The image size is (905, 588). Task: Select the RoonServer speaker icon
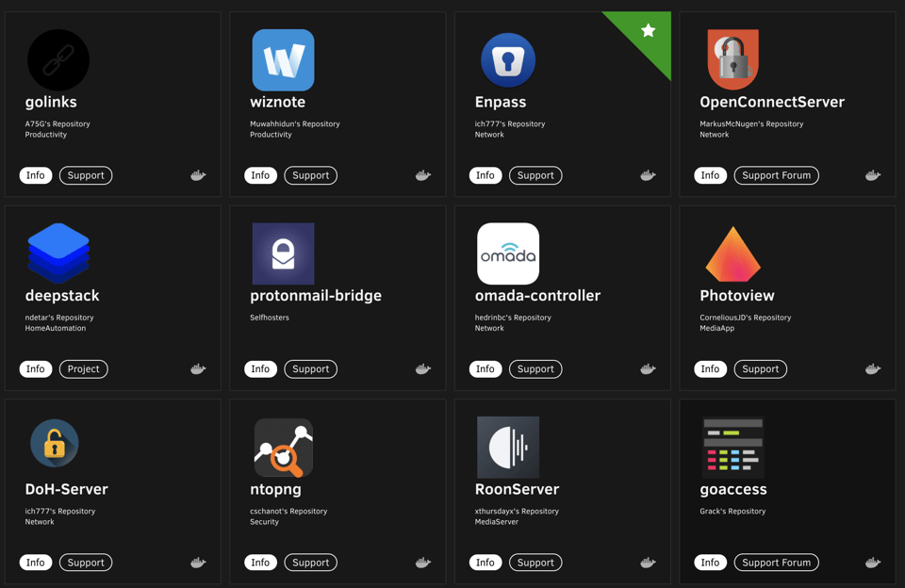point(507,448)
